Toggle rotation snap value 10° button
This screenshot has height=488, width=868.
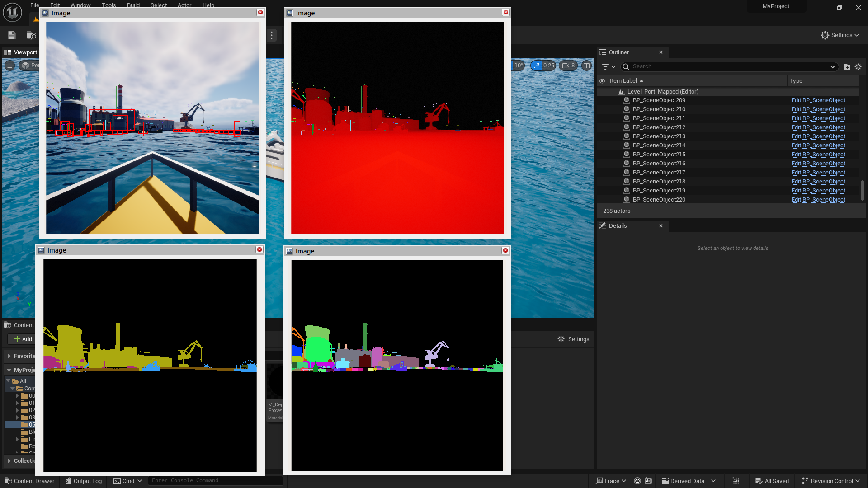pos(519,66)
